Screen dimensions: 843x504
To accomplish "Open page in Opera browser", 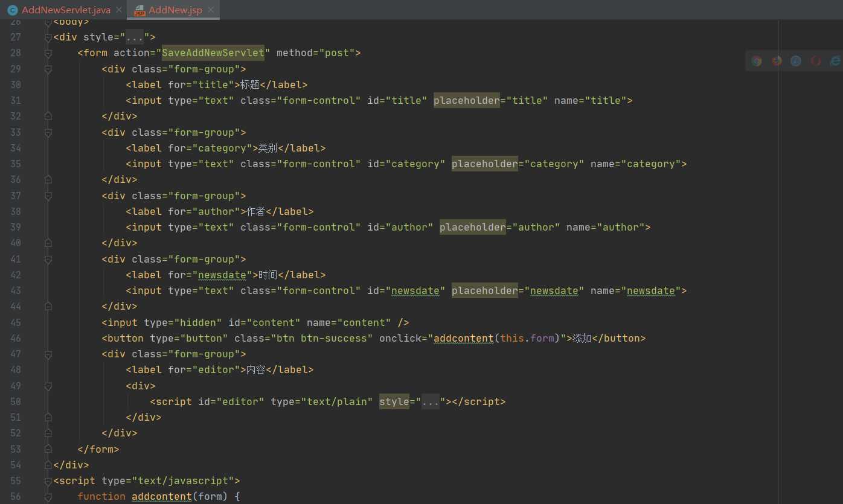I will pos(816,61).
